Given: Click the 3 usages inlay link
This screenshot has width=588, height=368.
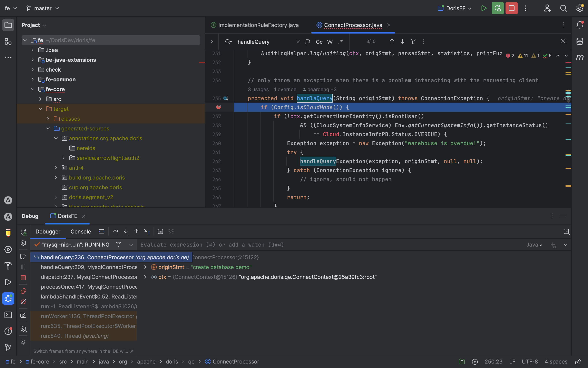Looking at the screenshot, I should 258,89.
